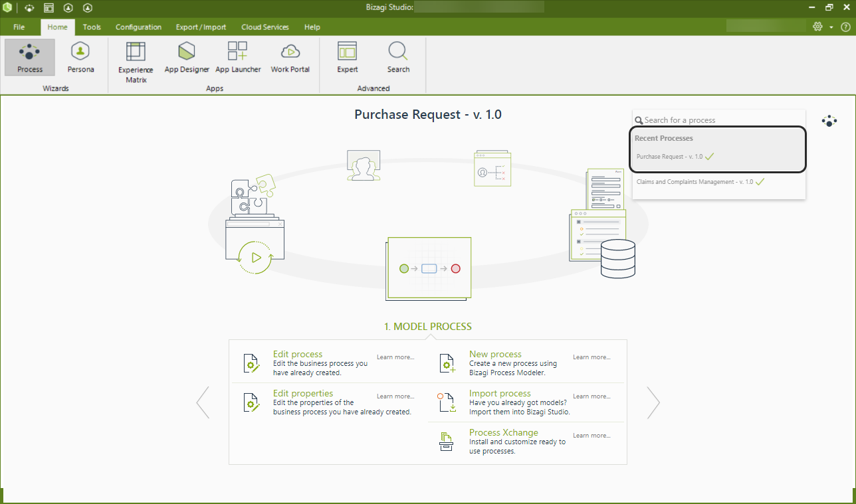Click the New process icon
Screen dimensions: 856x504
447,363
